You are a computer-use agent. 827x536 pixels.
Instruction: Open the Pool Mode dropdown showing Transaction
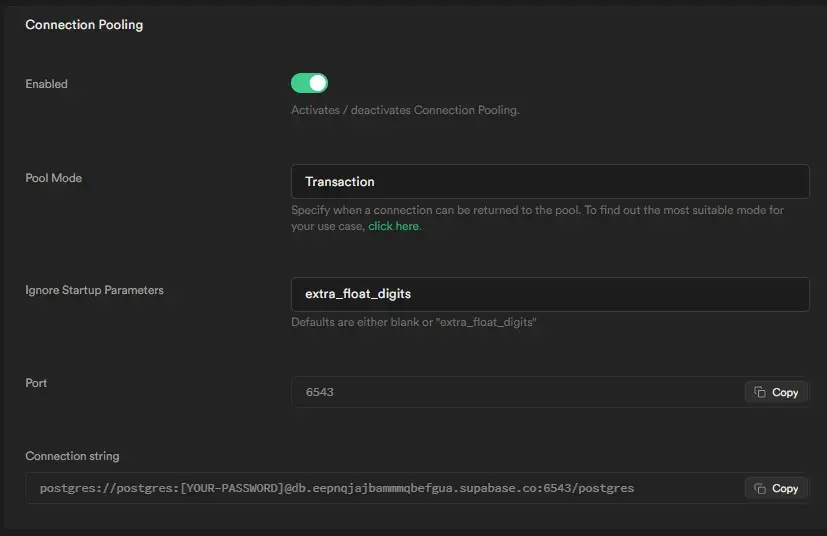(549, 182)
